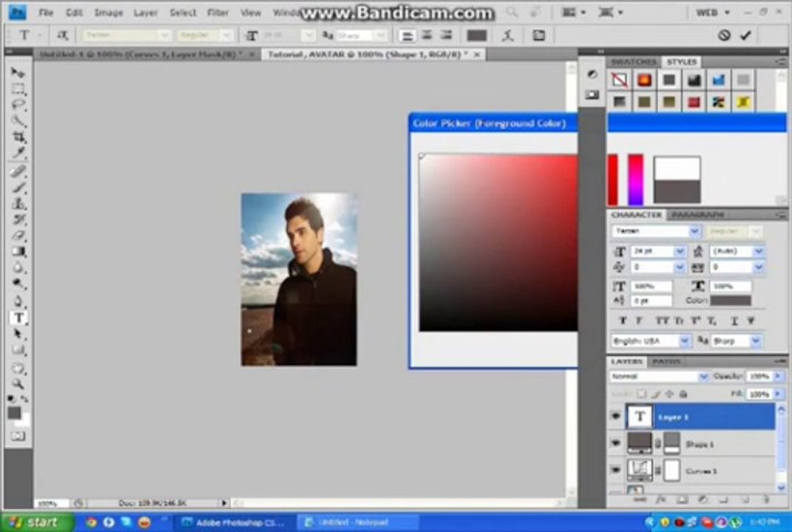Apply All Caps in Character panel
The image size is (792, 532).
(x=662, y=321)
